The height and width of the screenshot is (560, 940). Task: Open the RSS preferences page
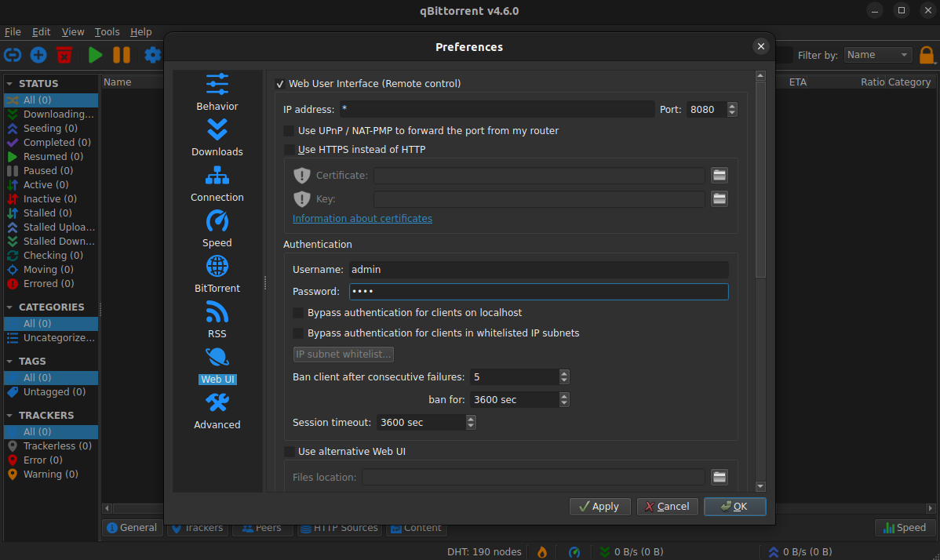coord(217,312)
